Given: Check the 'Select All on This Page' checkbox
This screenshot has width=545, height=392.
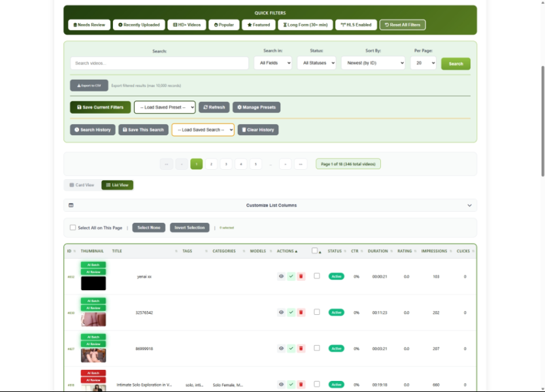Looking at the screenshot, I should tap(73, 228).
